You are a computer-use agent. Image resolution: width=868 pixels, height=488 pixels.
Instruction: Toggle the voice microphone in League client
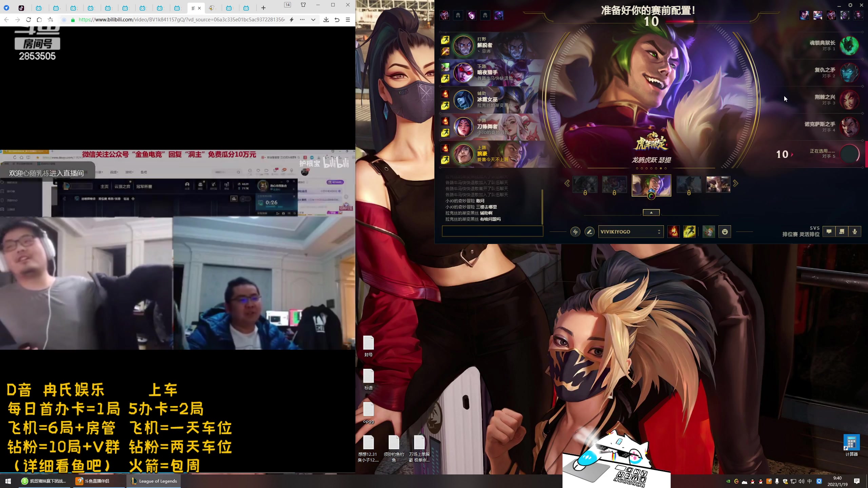[855, 232]
